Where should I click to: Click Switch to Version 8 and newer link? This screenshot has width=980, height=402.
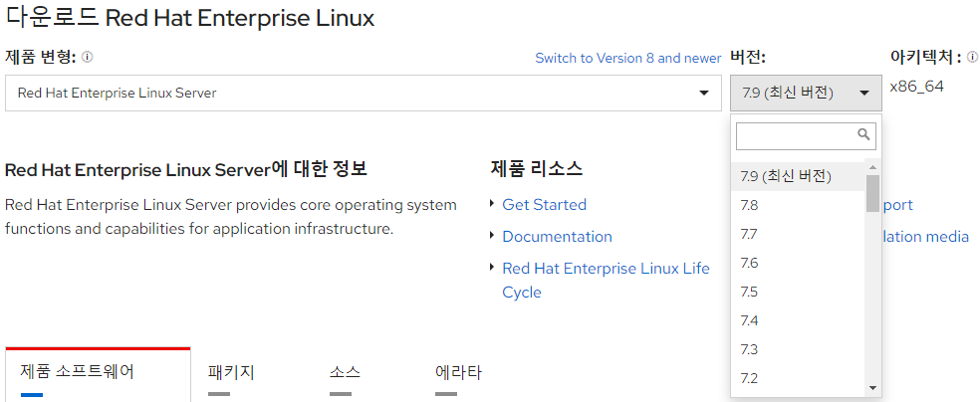coord(628,58)
